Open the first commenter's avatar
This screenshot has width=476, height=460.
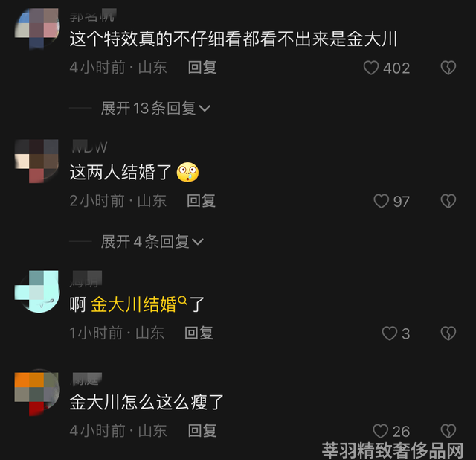click(37, 28)
